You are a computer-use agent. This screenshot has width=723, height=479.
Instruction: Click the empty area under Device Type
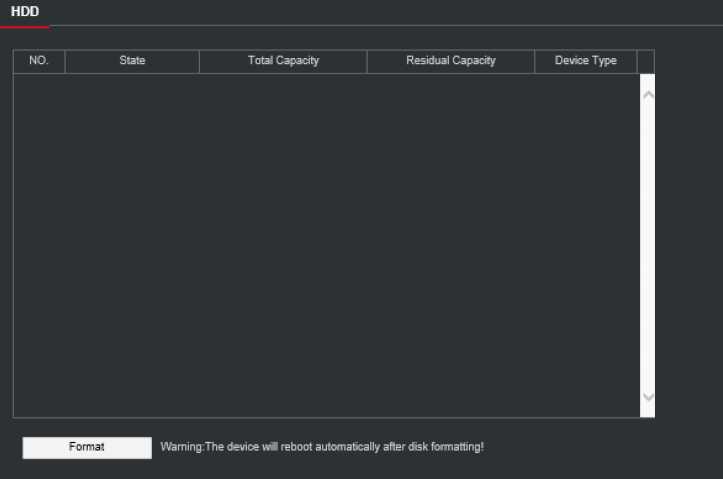click(585, 200)
